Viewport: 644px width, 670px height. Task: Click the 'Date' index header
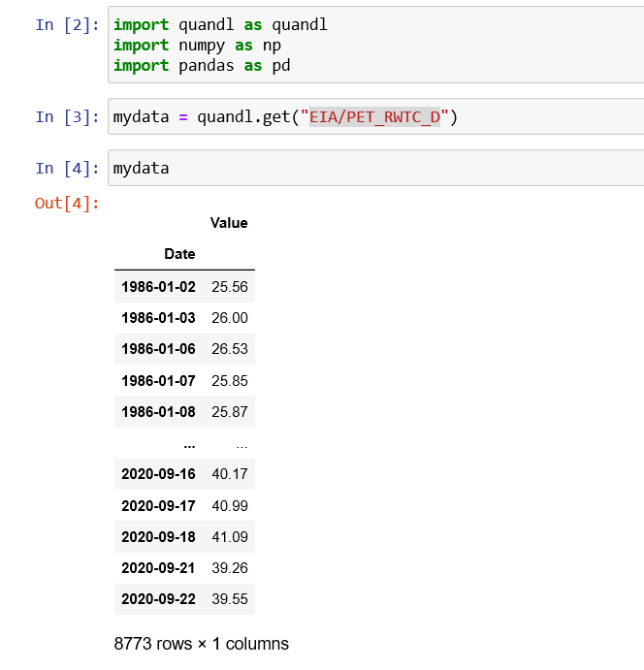click(179, 254)
